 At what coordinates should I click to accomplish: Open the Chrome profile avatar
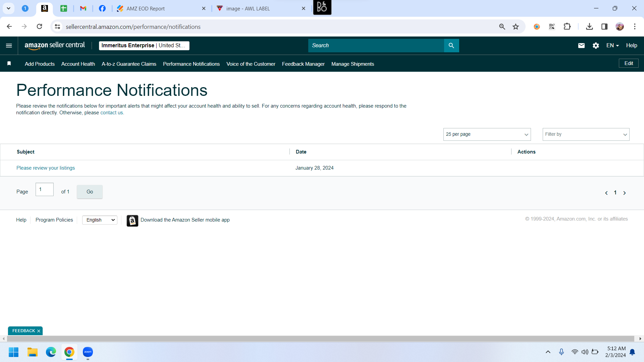[620, 26]
